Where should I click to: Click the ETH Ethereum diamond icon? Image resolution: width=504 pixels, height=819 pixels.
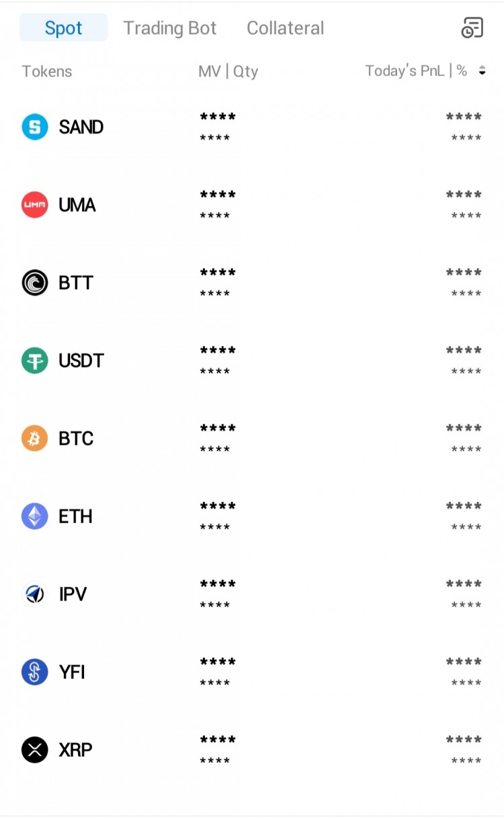35,517
